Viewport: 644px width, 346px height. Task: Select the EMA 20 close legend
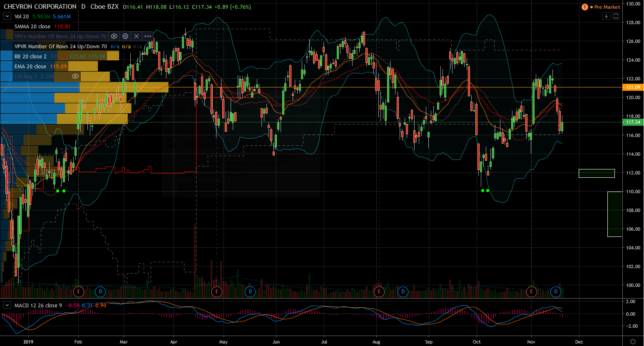pyautogui.click(x=30, y=66)
